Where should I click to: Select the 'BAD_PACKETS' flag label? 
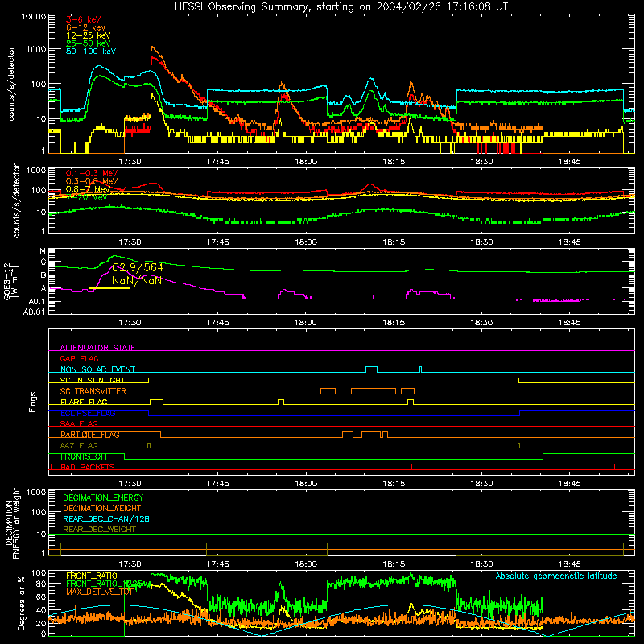[88, 467]
